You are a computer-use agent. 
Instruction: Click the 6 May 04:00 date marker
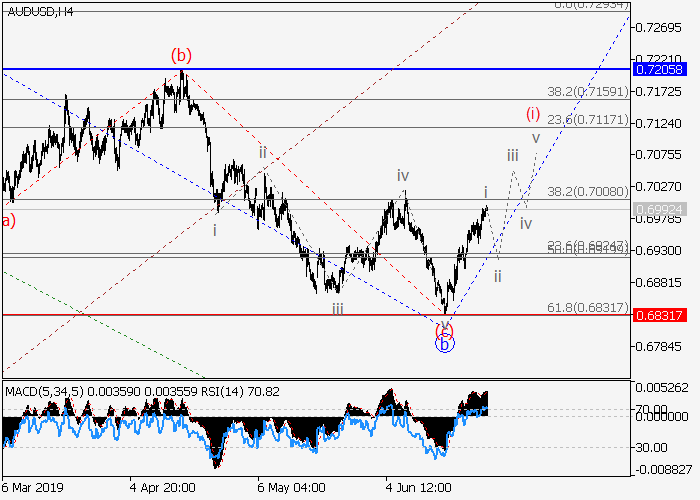click(290, 489)
